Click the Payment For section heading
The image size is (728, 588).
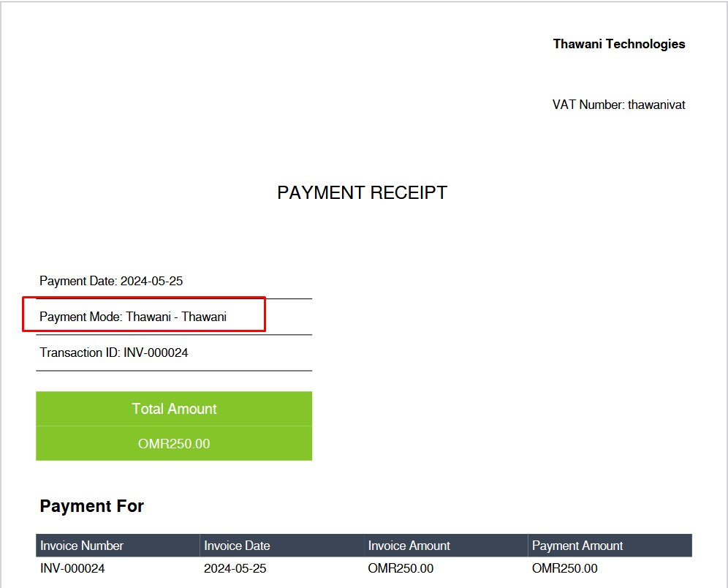[x=91, y=505]
